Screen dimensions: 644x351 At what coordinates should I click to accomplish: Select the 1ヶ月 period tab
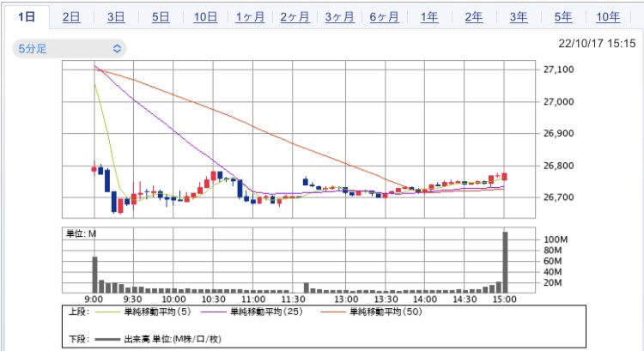click(250, 17)
